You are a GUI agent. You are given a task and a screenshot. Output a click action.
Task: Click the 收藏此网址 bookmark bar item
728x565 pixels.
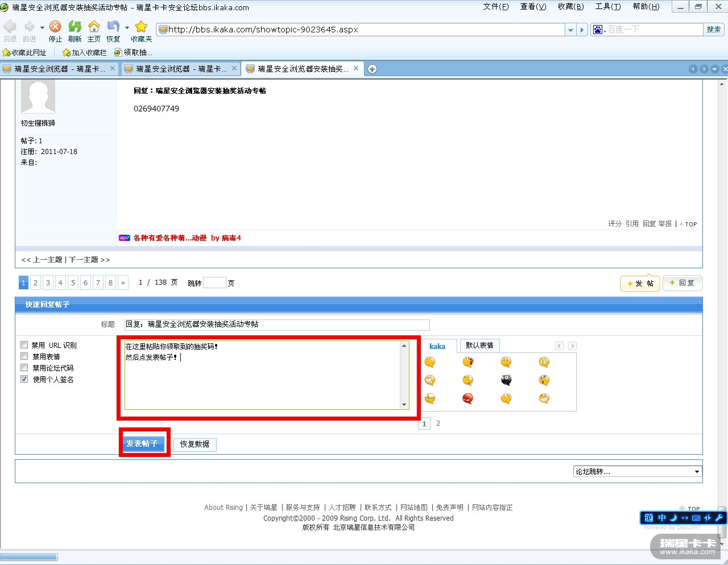point(24,52)
